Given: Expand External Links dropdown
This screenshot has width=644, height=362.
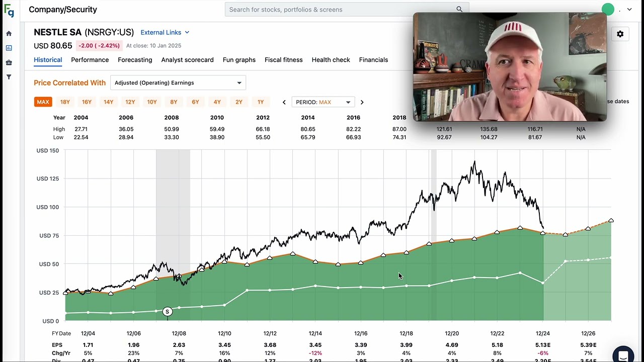Looking at the screenshot, I should point(165,32).
